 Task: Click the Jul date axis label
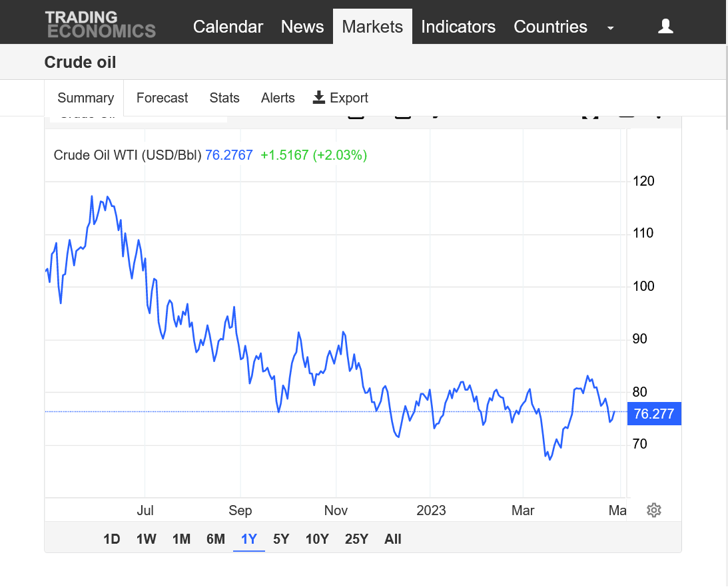[145, 510]
